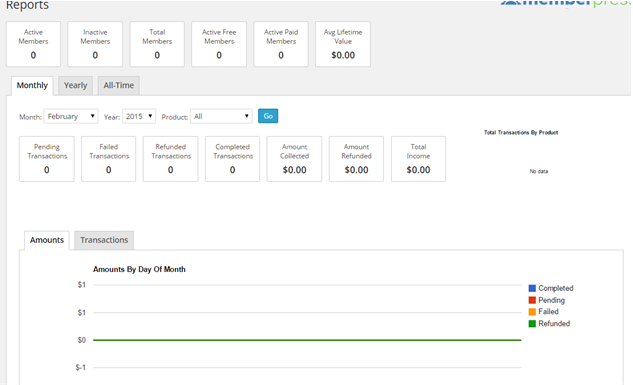Click the red Pending legend swatch
Image resolution: width=633 pixels, height=385 pixels.
coord(532,300)
